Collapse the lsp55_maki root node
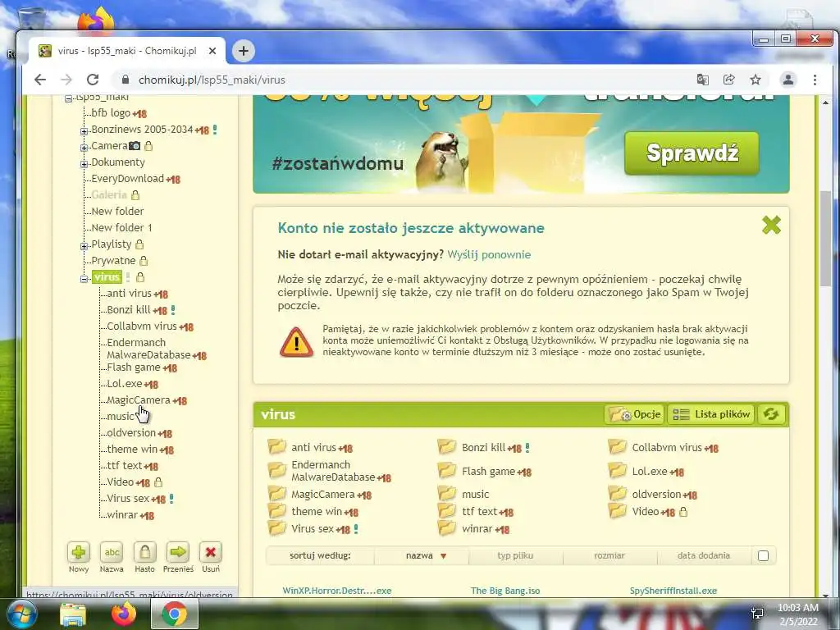The height and width of the screenshot is (630, 840). (x=69, y=98)
